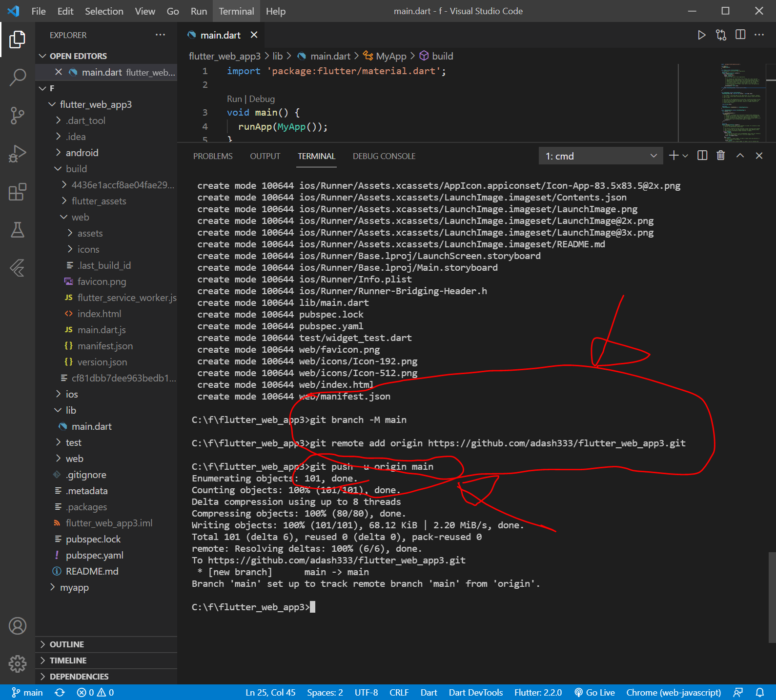
Task: Split the terminal panel
Action: [x=702, y=156]
